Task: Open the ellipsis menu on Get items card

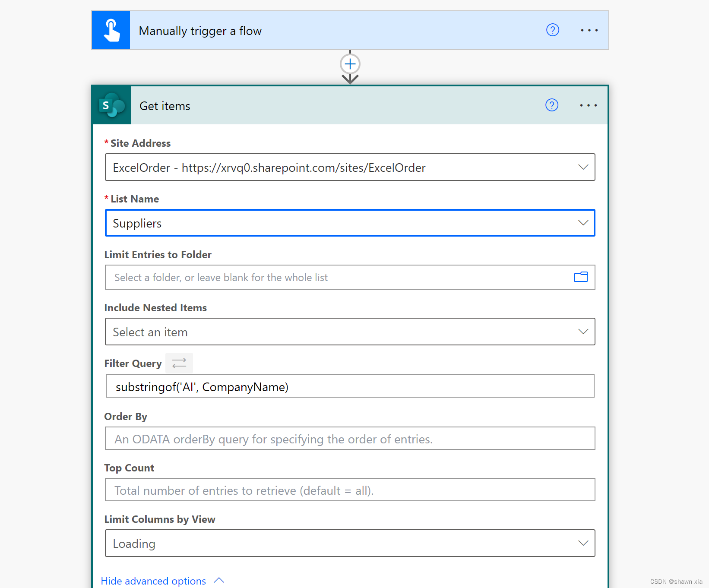Action: [589, 105]
